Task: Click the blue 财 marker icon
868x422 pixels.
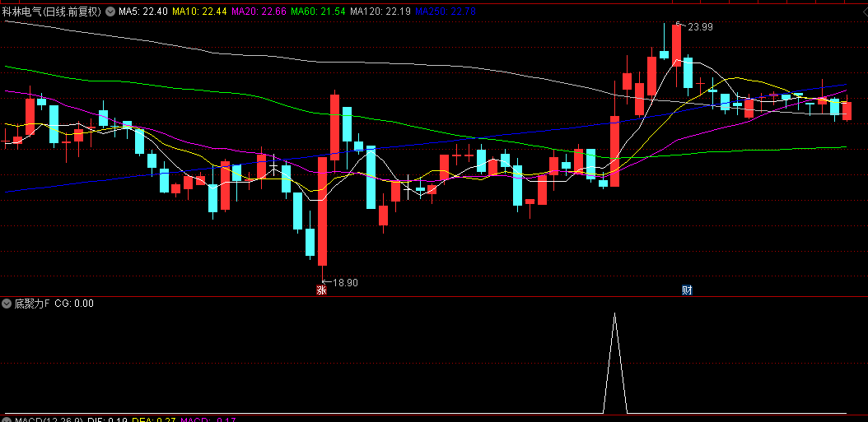Action: [687, 290]
